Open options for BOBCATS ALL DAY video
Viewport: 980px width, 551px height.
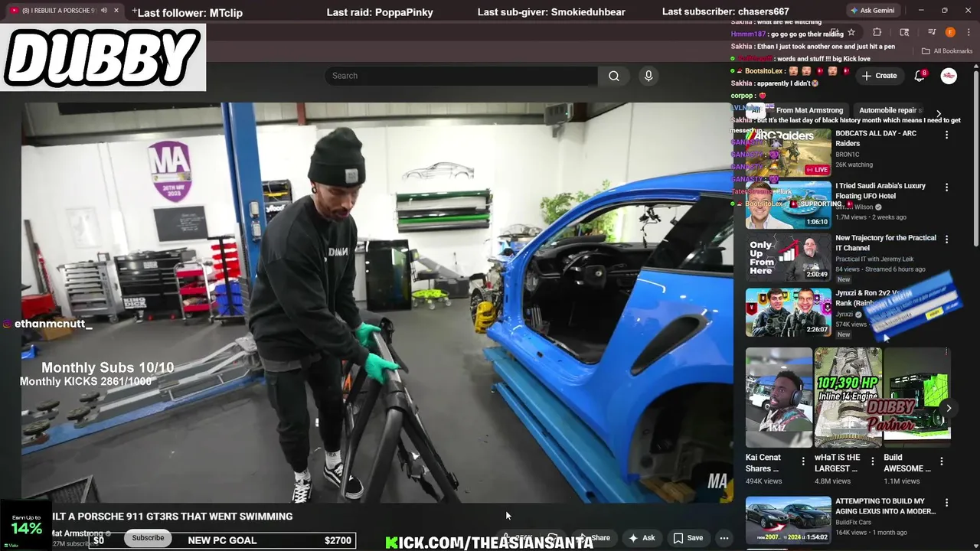click(946, 135)
